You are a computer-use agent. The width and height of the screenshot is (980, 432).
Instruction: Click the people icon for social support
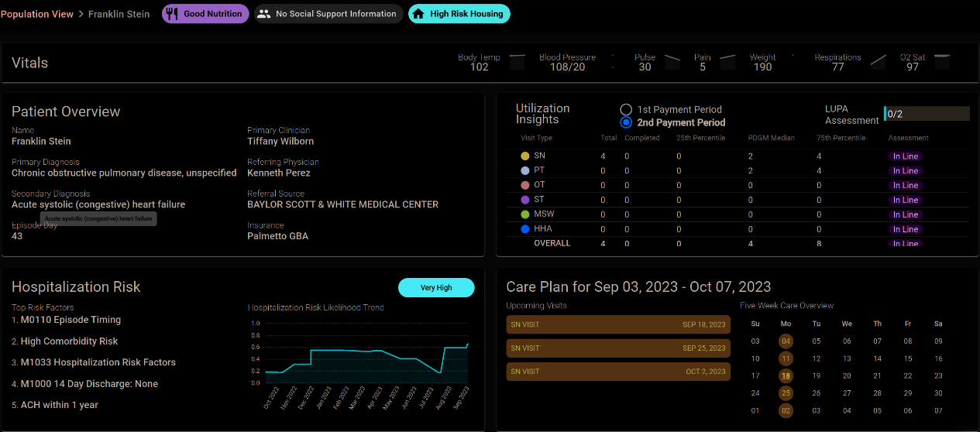(x=264, y=14)
